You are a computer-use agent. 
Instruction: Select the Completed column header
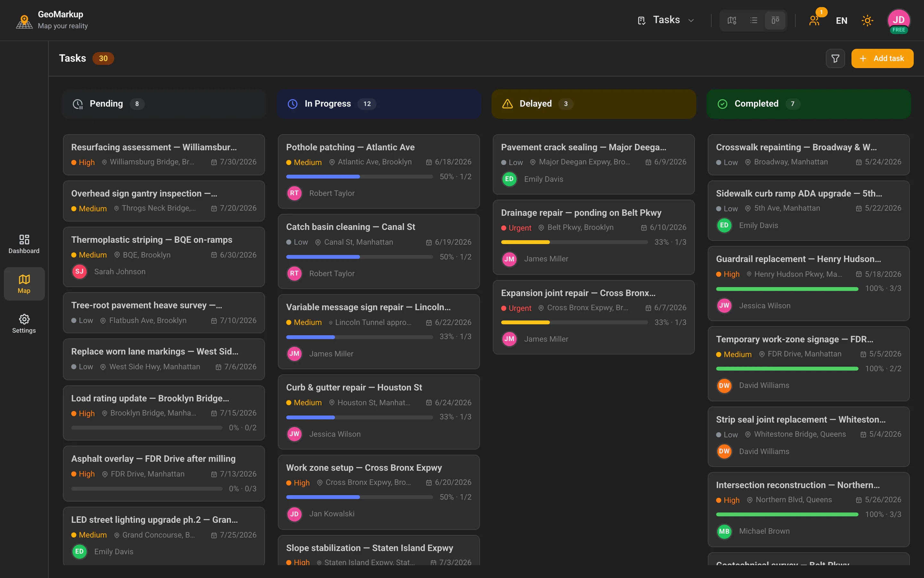click(809, 104)
